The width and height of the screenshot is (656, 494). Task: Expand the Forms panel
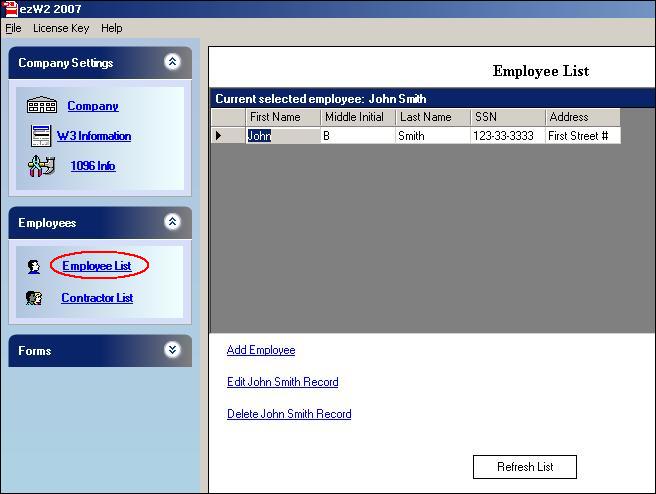(x=172, y=350)
